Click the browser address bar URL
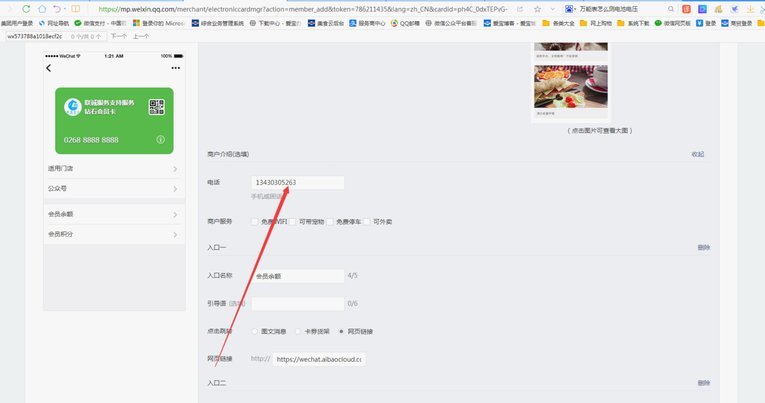Viewport: 765px width, 403px height. (x=302, y=9)
